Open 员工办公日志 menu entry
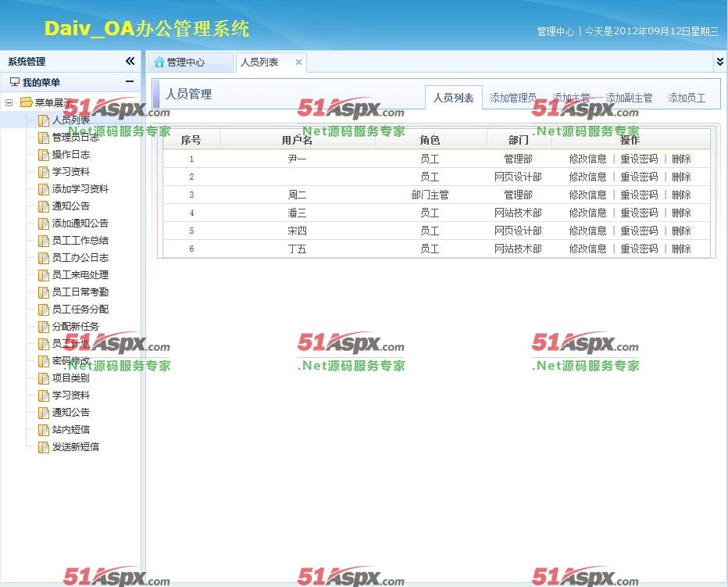The width and height of the screenshot is (728, 587). 80,257
